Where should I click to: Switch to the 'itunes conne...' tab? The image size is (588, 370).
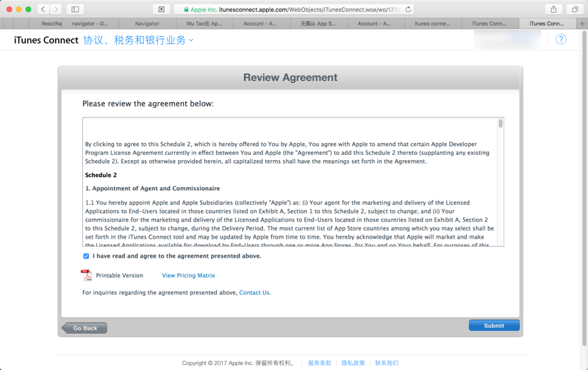(x=432, y=23)
